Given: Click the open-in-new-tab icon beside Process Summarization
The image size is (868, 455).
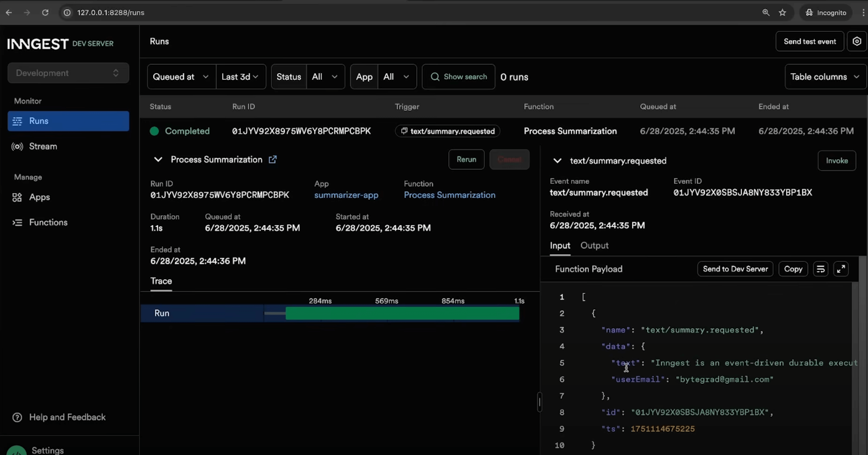Looking at the screenshot, I should (273, 159).
